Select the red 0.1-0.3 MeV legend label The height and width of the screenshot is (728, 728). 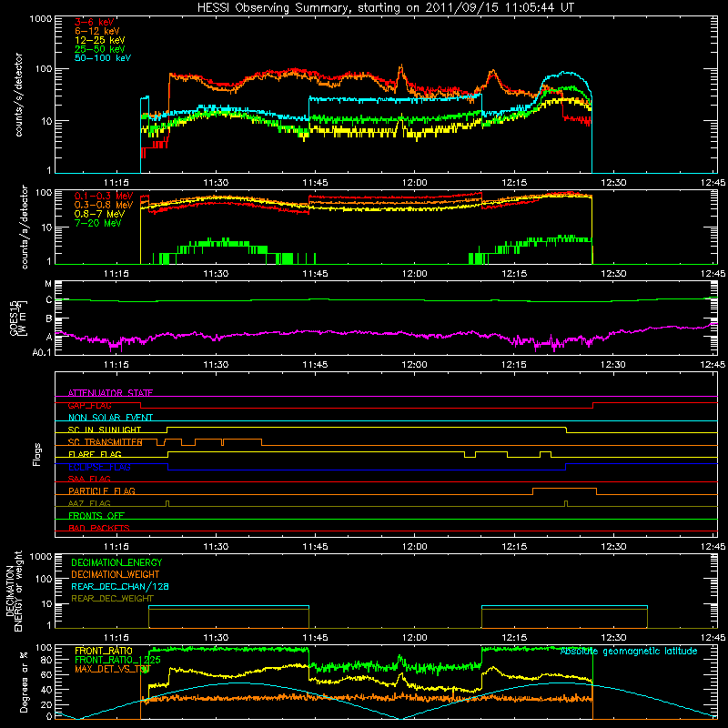click(x=104, y=196)
